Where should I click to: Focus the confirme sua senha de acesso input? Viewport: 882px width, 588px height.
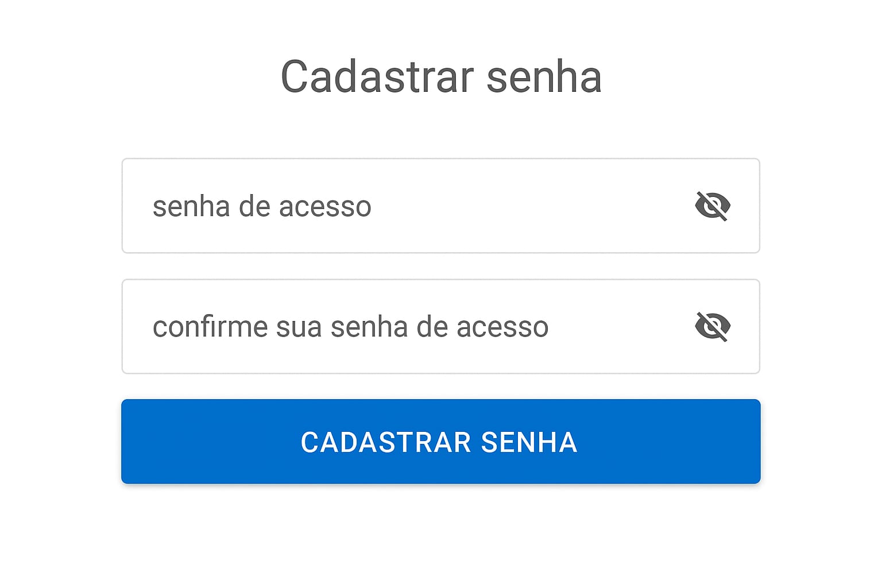click(402, 326)
